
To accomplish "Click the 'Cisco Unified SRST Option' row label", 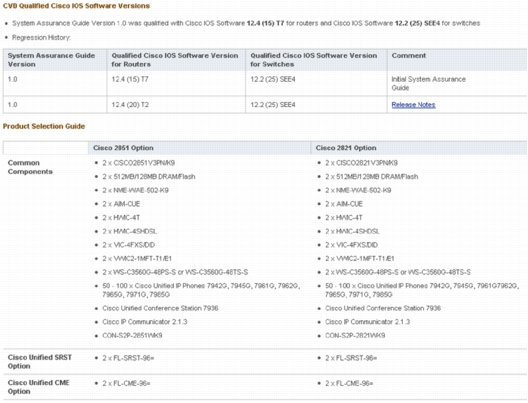I will [40, 362].
